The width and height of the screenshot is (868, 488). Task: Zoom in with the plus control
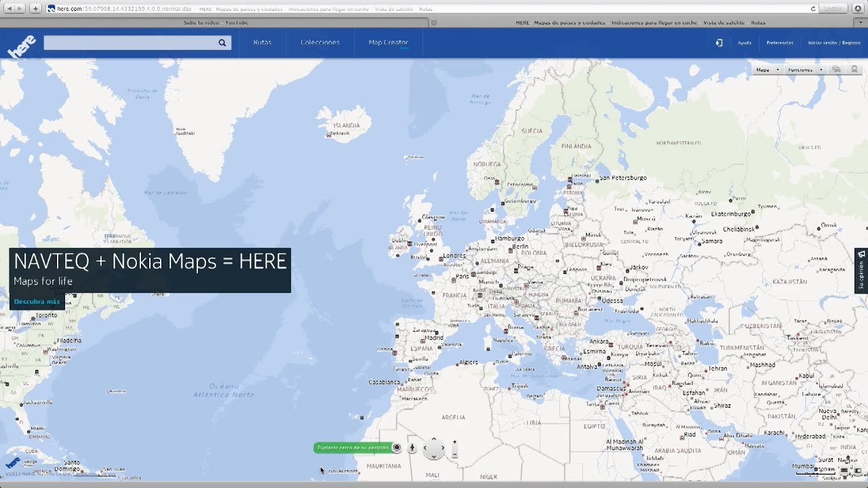454,442
